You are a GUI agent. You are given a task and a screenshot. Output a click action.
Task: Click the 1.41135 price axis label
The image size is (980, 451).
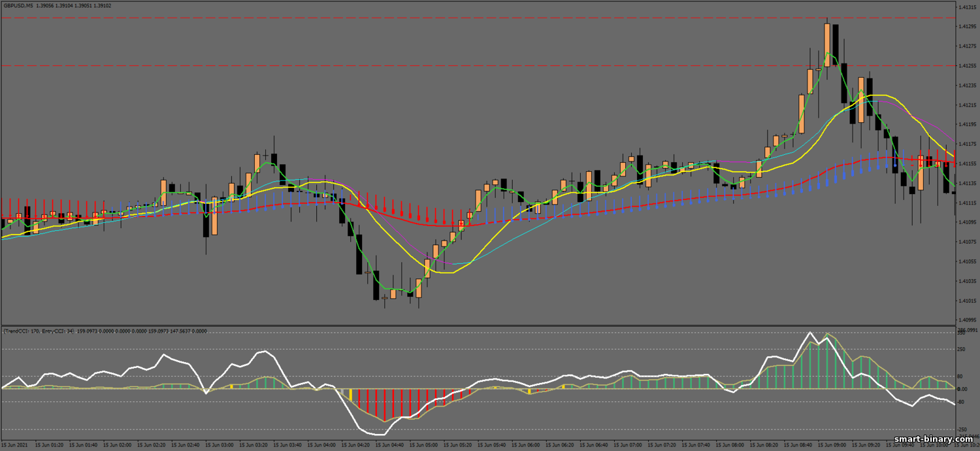coord(967,183)
